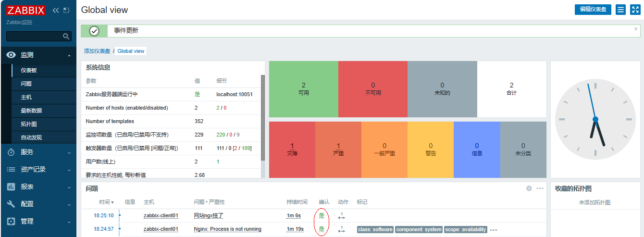Open the 问题 widget three-dot menu
Screen dimensions: 644x237
click(x=540, y=188)
